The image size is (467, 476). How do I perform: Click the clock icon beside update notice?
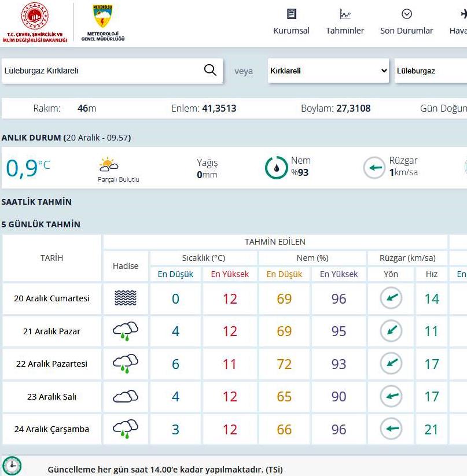click(12, 466)
